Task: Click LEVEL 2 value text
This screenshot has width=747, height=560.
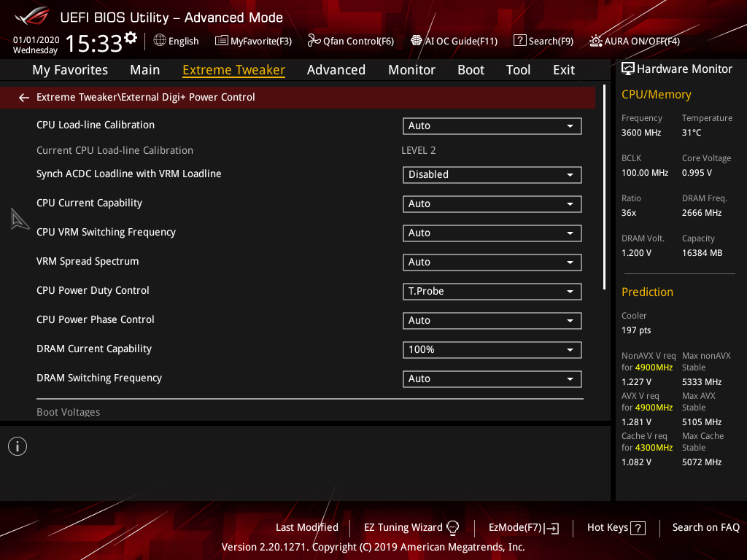Action: click(x=418, y=150)
